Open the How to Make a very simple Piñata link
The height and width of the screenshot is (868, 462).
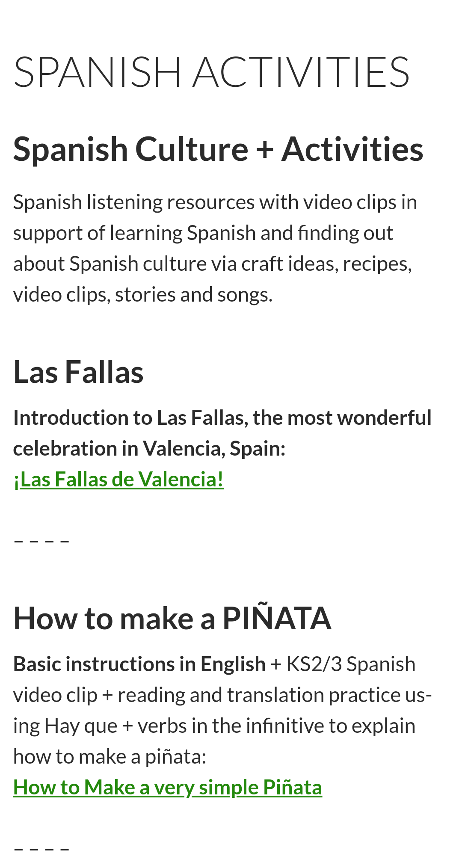pyautogui.click(x=168, y=787)
